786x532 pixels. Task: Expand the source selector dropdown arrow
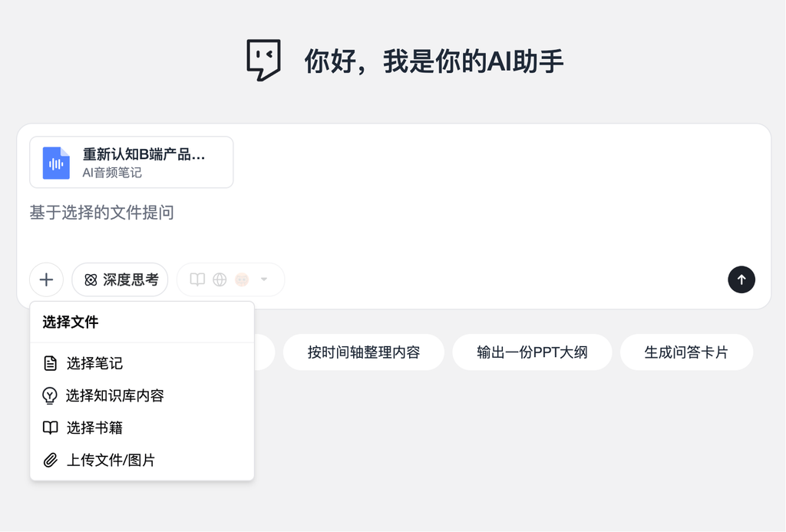pos(264,279)
